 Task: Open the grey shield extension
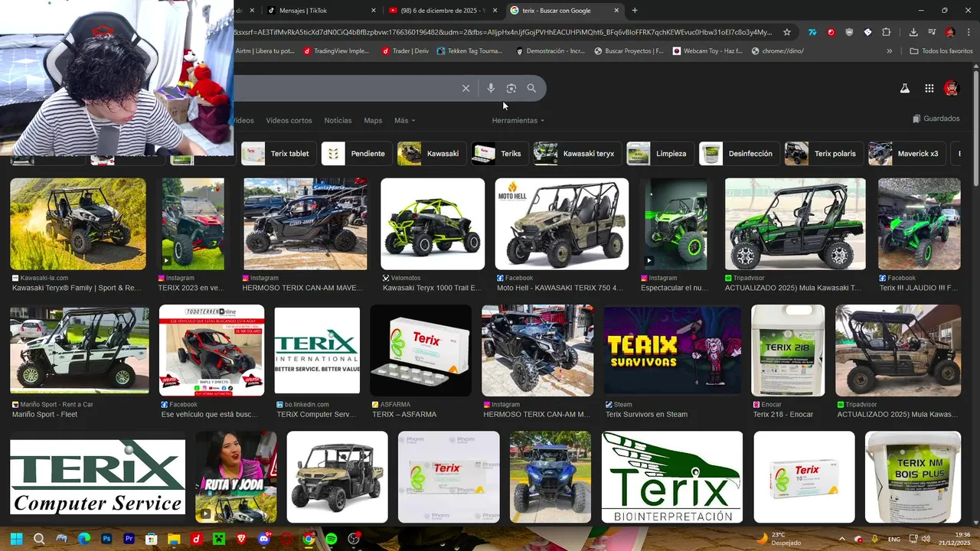pyautogui.click(x=849, y=32)
